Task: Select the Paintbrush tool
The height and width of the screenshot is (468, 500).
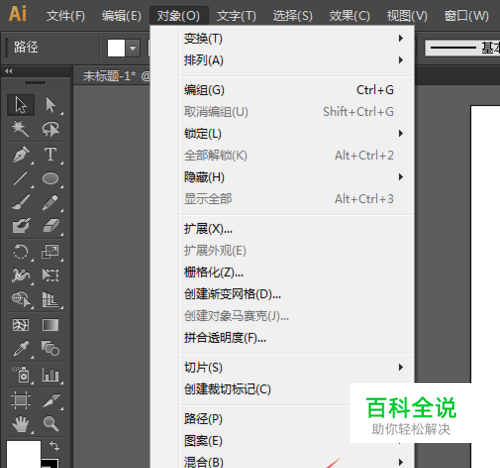Action: tap(21, 202)
